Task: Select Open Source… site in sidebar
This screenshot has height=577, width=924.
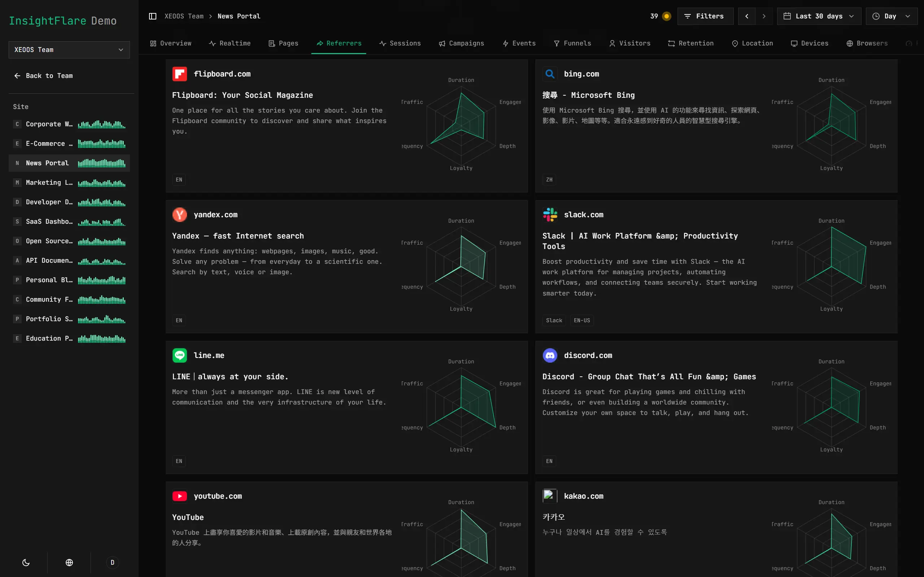Action: [x=69, y=241]
